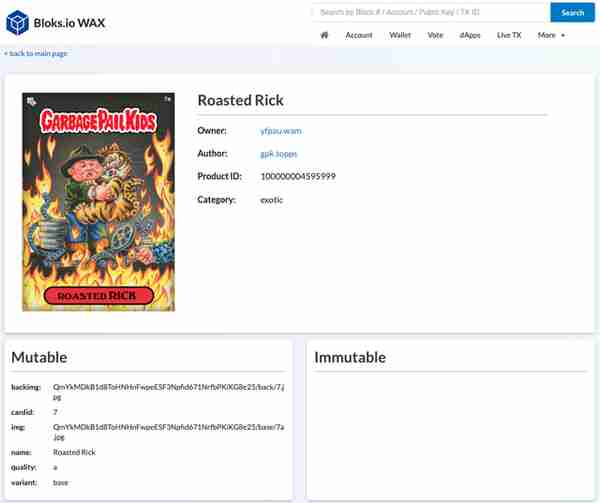This screenshot has height=503, width=600.
Task: Open the Roasted Rick card image
Action: pos(98,202)
